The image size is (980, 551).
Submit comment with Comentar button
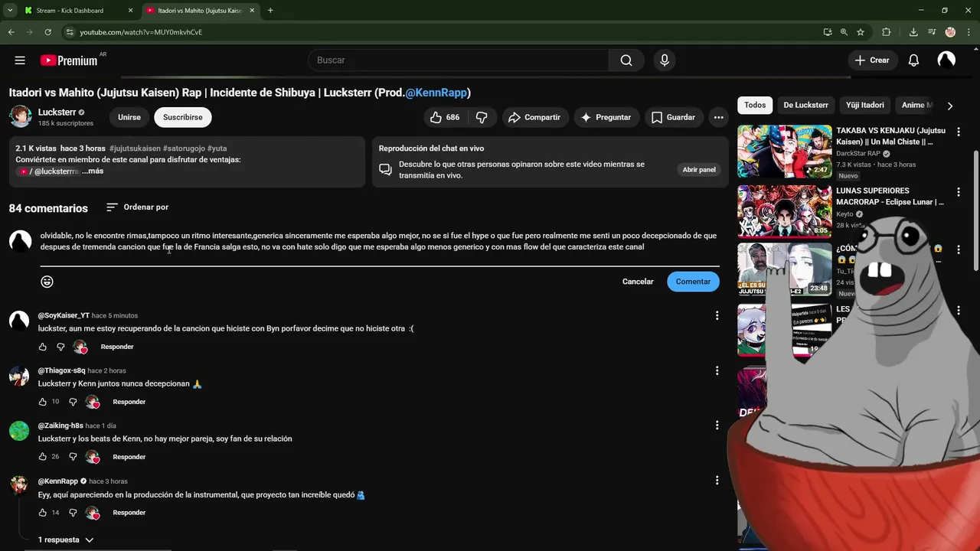click(x=693, y=282)
